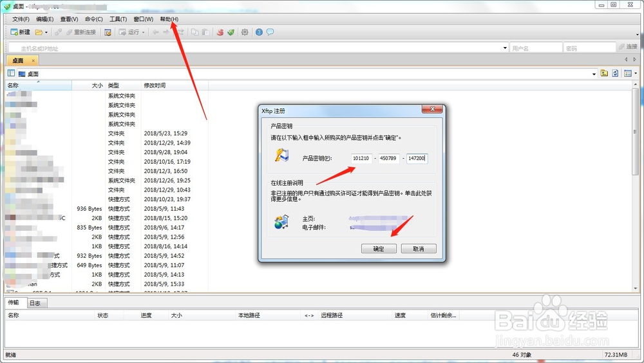Click the copy icon in the toolbar
Viewport: 644px width, 363px height.
[195, 32]
